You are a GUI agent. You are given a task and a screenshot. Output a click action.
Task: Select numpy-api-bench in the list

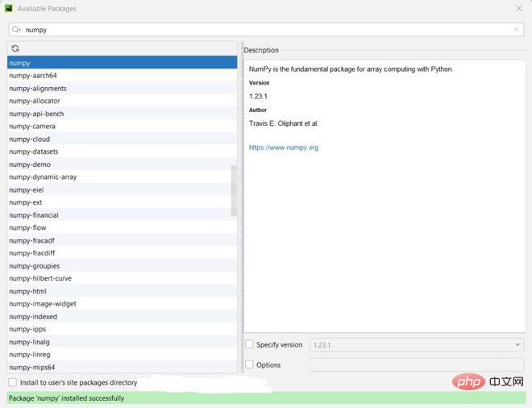point(123,114)
